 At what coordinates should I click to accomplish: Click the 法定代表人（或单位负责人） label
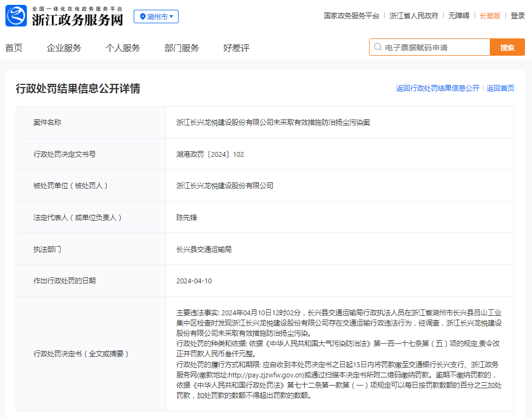(x=77, y=217)
